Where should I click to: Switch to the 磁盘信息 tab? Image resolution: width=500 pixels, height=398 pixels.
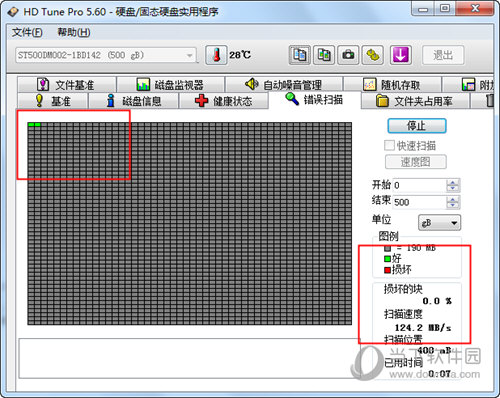point(133,101)
